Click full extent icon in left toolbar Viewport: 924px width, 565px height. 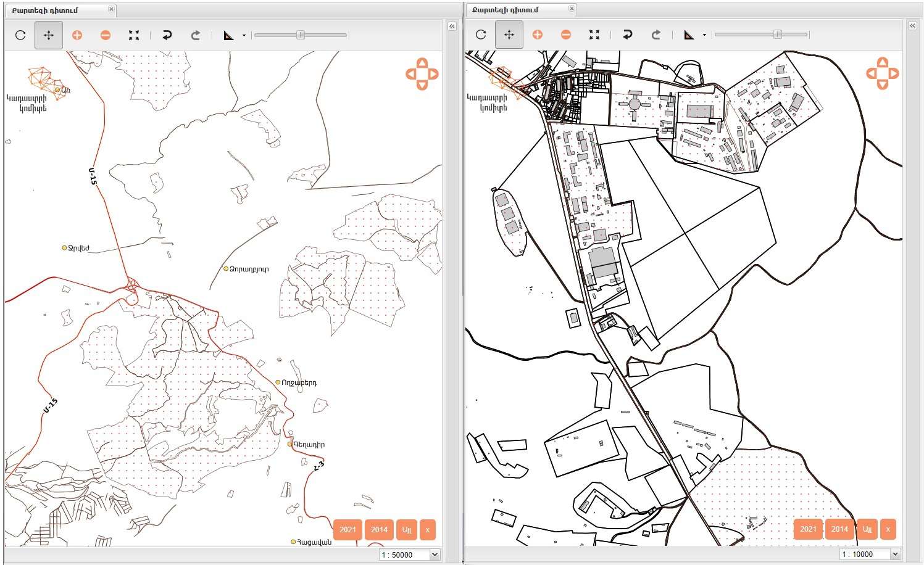click(134, 35)
